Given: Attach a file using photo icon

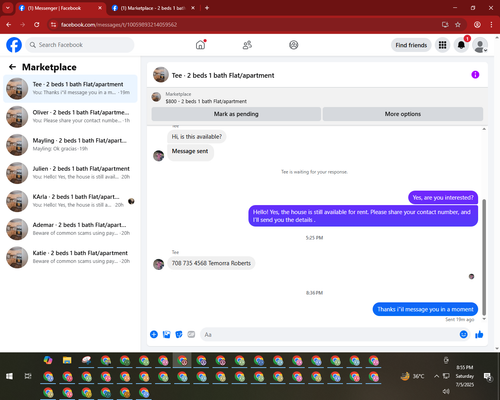Looking at the screenshot, I should coord(166,334).
